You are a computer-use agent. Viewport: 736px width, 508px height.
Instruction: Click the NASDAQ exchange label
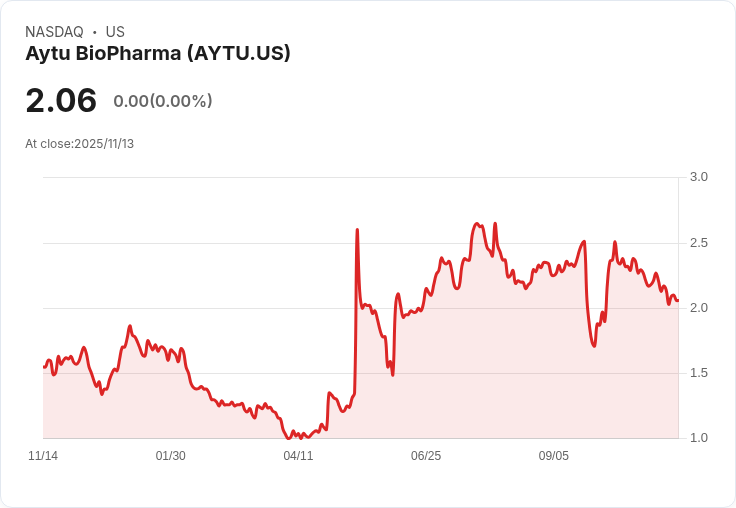tap(54, 32)
